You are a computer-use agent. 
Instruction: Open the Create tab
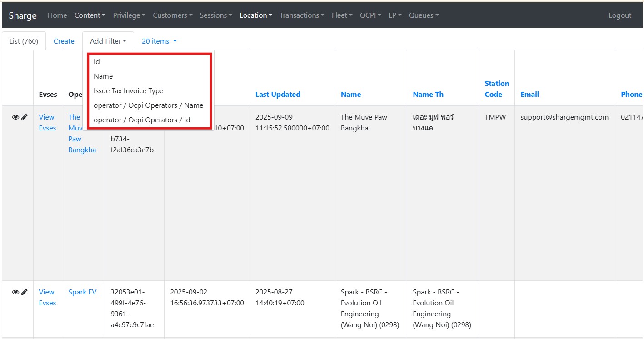64,41
